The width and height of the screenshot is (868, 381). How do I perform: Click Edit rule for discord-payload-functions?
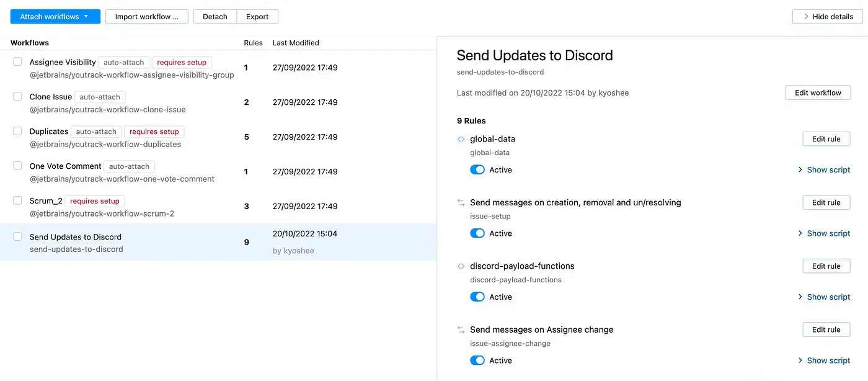click(x=826, y=266)
